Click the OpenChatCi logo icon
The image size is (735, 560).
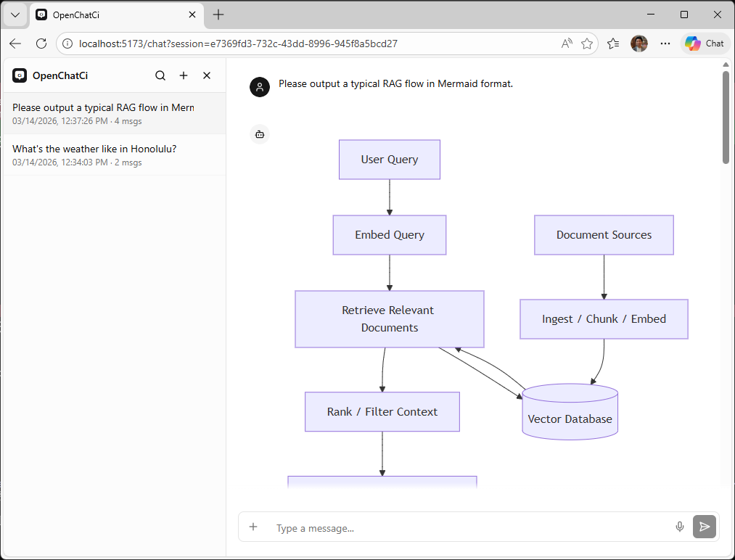pos(20,75)
